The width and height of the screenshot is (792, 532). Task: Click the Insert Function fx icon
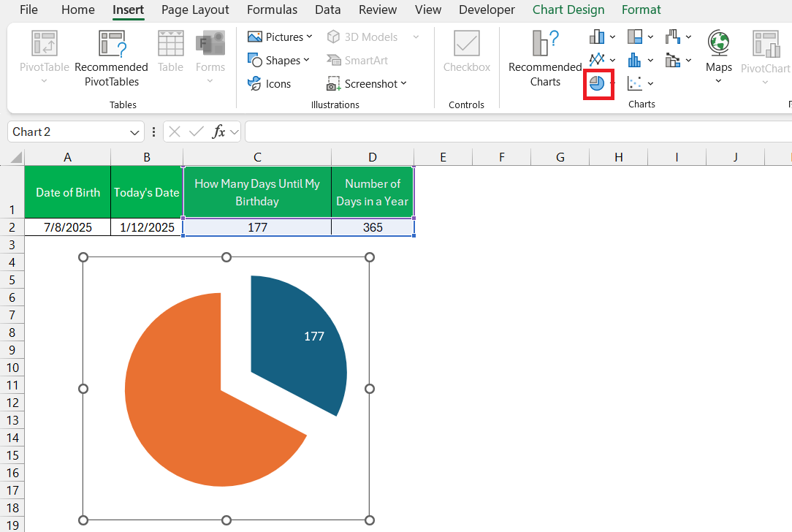218,132
